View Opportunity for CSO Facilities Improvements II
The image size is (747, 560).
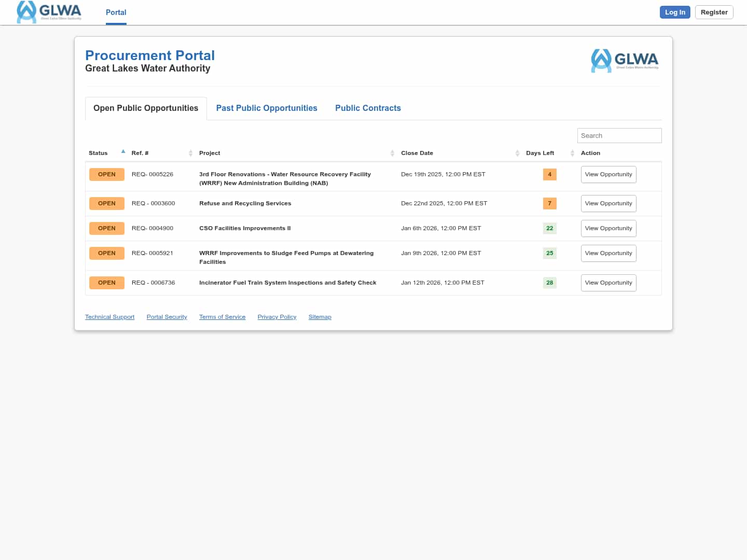tap(608, 228)
